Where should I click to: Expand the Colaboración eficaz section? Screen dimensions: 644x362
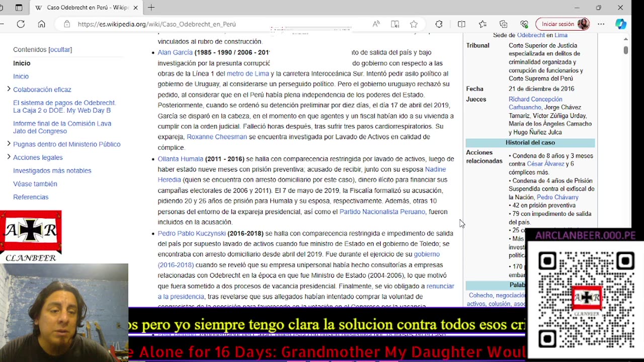(x=9, y=89)
